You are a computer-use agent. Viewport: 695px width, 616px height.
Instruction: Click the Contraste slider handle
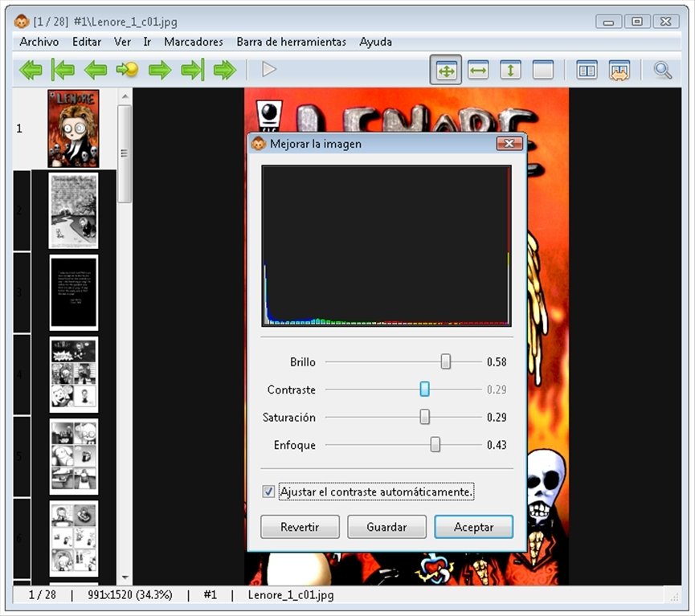point(424,389)
